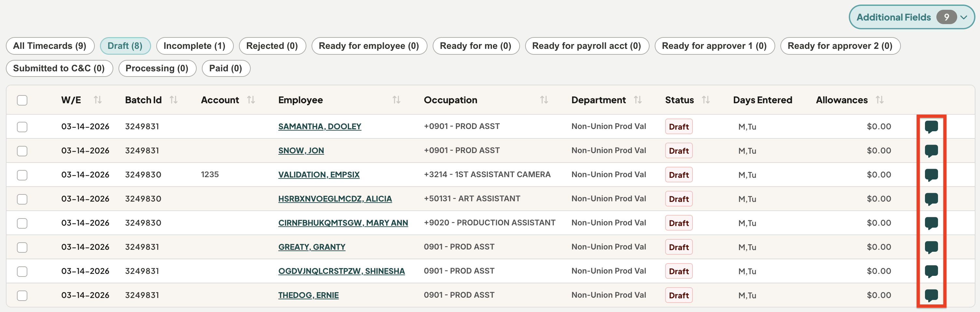Open CIRNFBHUKQMTSGW, MARY ANN employee link
This screenshot has width=980, height=312.
pyautogui.click(x=343, y=223)
